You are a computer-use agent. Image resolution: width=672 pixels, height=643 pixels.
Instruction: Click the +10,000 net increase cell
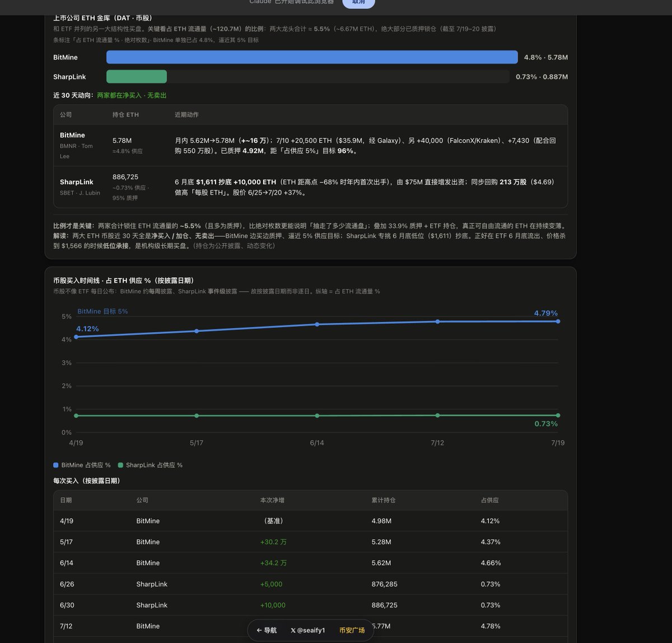tap(273, 605)
